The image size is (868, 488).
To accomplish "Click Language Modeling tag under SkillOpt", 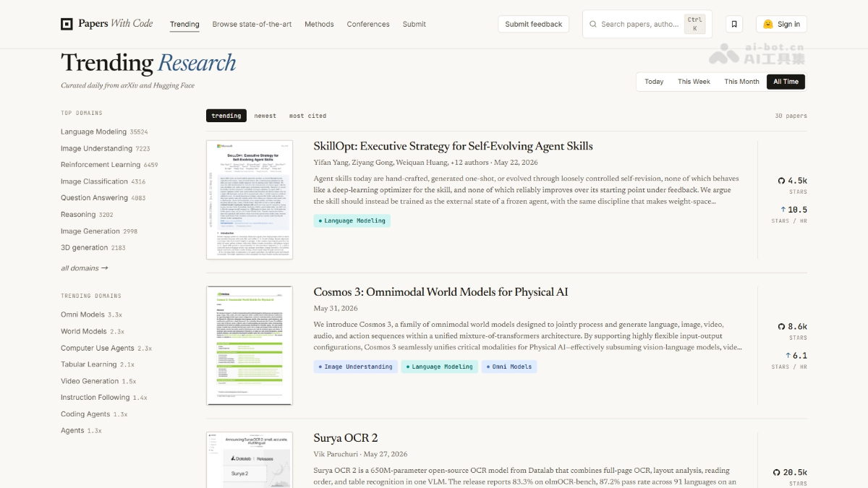I will click(x=352, y=221).
